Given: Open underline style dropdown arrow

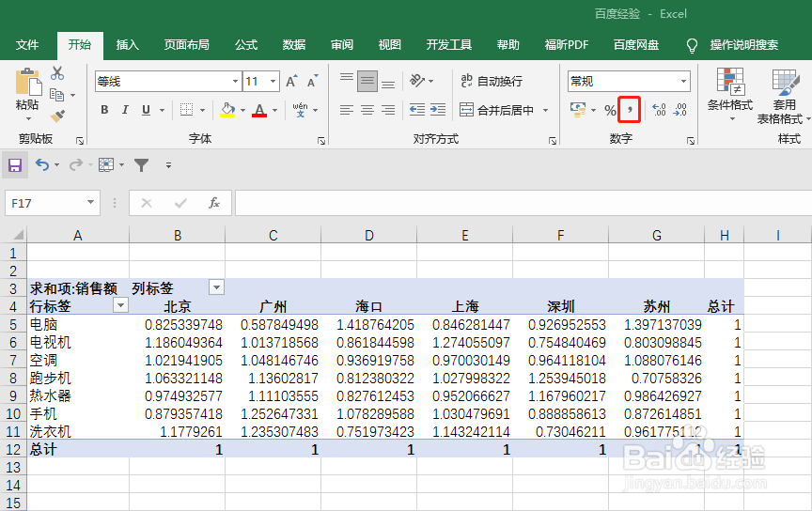Looking at the screenshot, I should click(162, 110).
